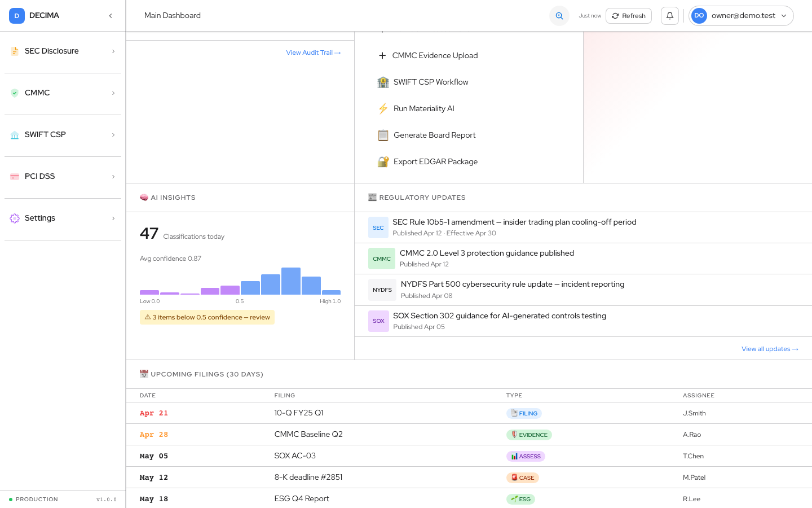This screenshot has width=812, height=508.
Task: Open the SEC Disclosure menu
Action: 63,51
